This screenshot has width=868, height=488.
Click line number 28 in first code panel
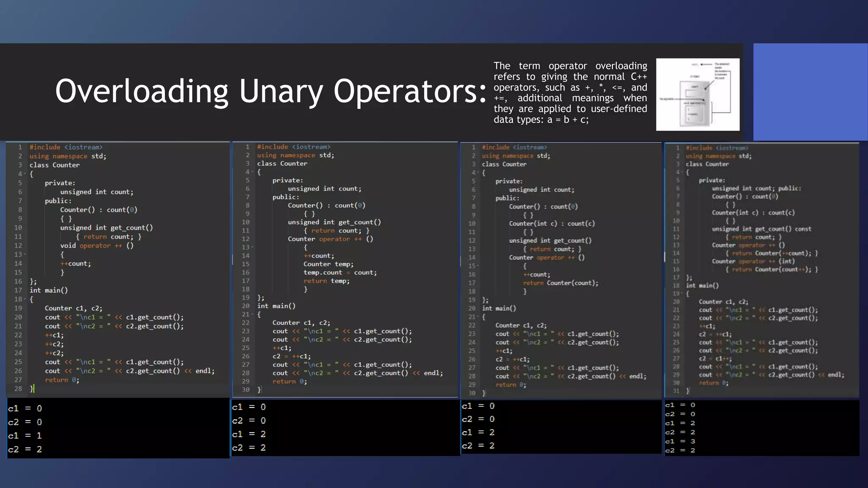click(x=18, y=388)
